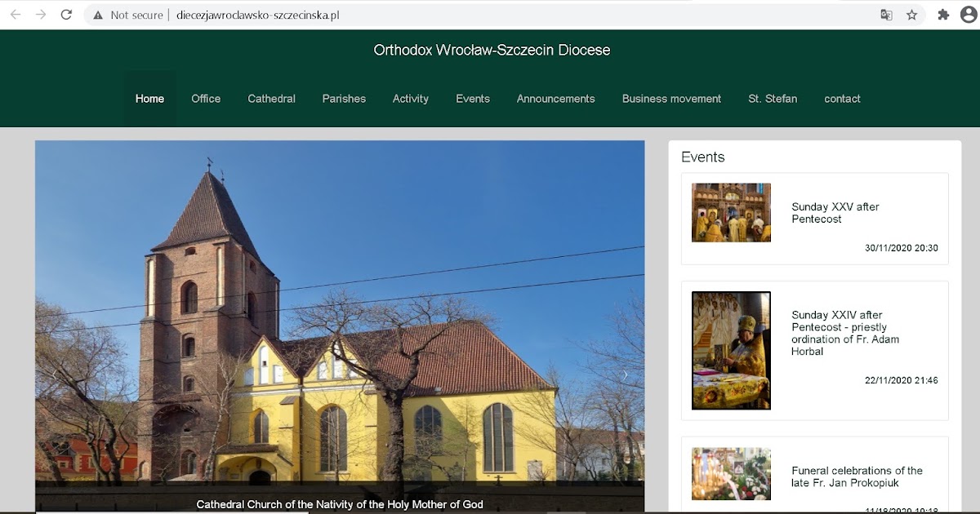980x514 pixels.
Task: Click the bookmark star icon
Action: coord(911,14)
